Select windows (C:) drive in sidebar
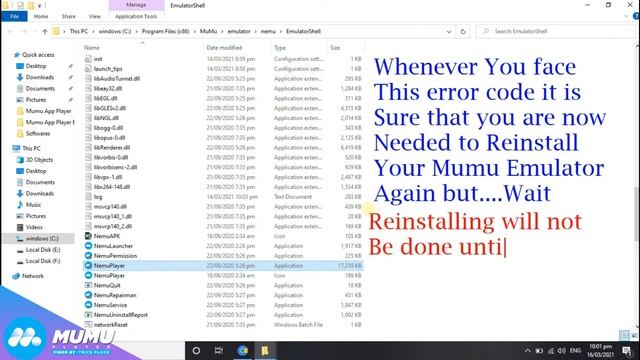This screenshot has width=640, height=360. 42,238
